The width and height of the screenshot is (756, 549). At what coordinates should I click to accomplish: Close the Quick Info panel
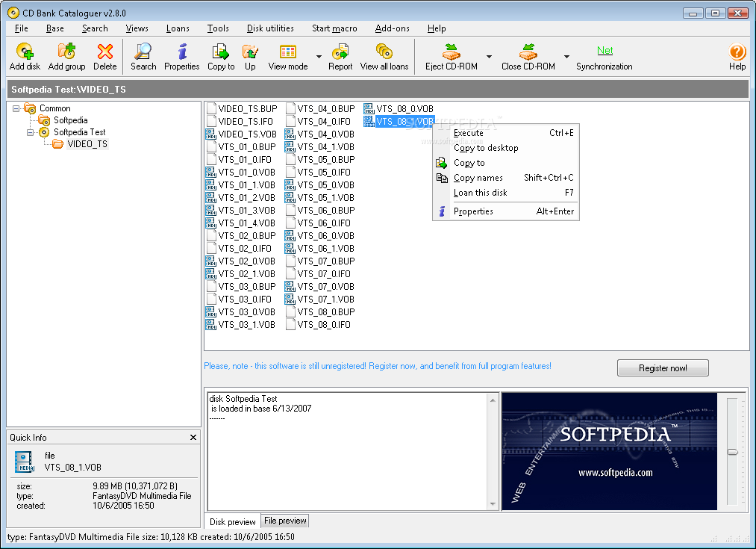(x=193, y=438)
